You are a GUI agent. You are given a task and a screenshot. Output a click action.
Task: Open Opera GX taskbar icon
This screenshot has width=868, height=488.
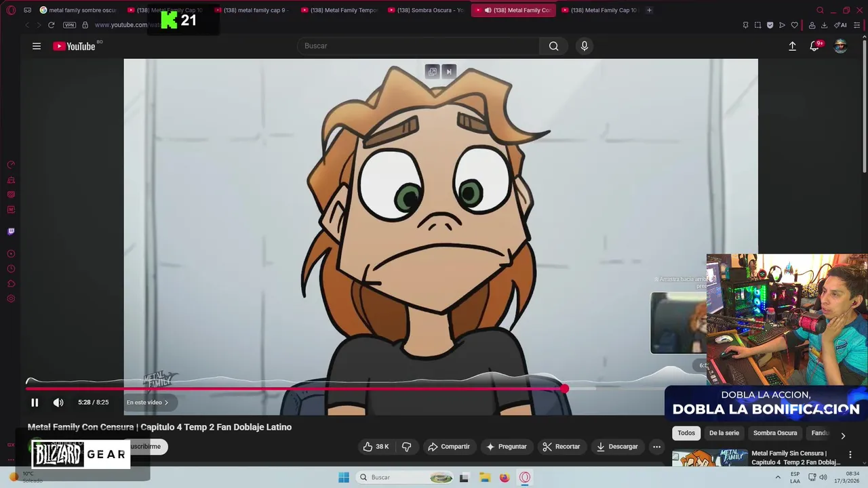tap(524, 477)
